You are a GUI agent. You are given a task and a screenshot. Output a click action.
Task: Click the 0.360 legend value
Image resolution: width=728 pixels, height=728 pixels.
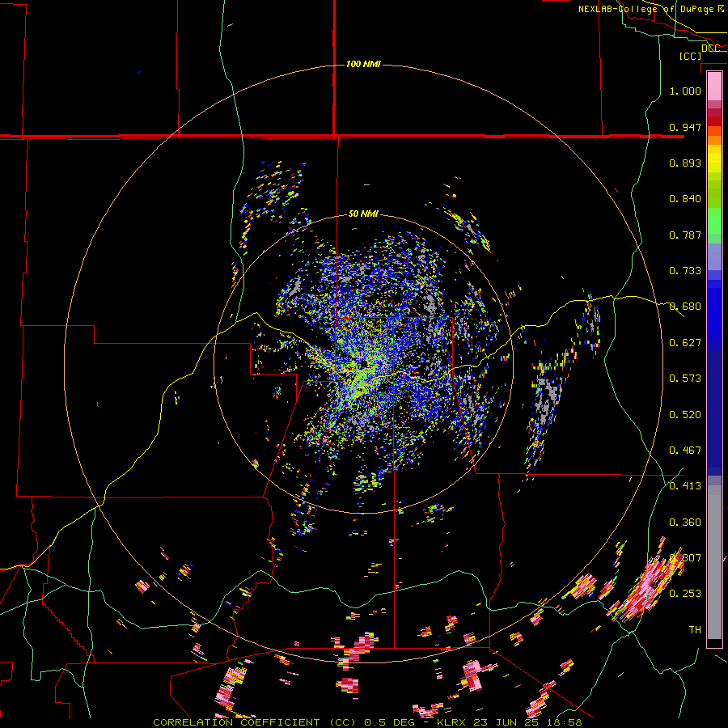(x=685, y=523)
